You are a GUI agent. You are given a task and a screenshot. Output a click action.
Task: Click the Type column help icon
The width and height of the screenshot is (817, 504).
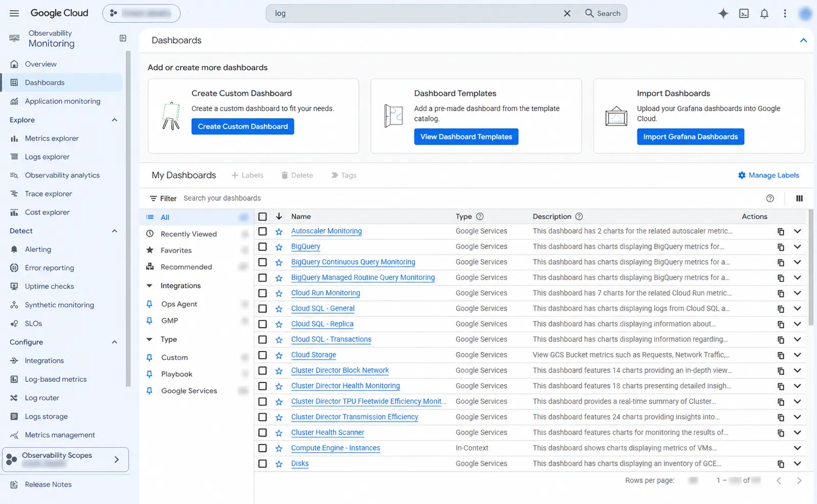pos(480,216)
